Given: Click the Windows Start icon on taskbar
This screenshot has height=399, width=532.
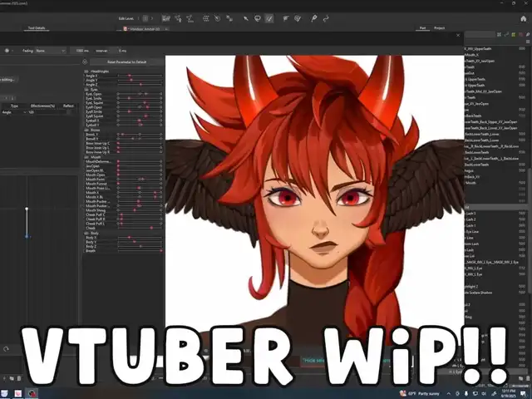Looking at the screenshot, I should click(x=6, y=393).
